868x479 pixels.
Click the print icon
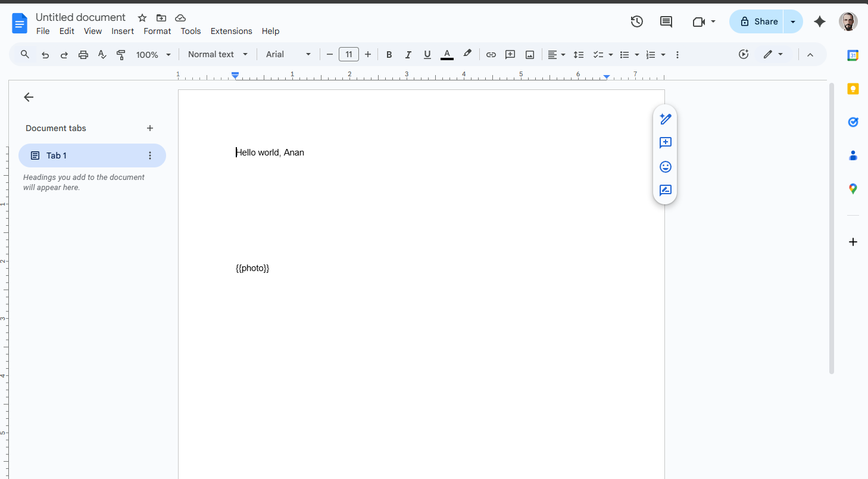(x=83, y=54)
